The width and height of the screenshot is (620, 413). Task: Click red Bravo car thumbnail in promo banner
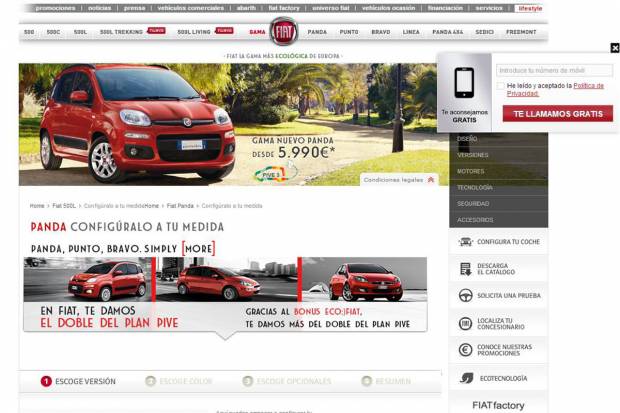pos(366,281)
